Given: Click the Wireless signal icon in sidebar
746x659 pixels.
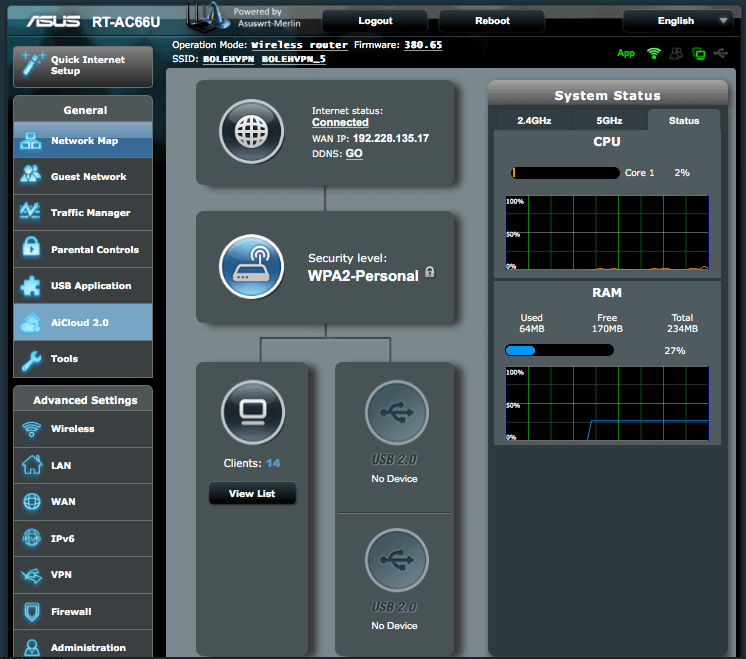Looking at the screenshot, I should [31, 429].
